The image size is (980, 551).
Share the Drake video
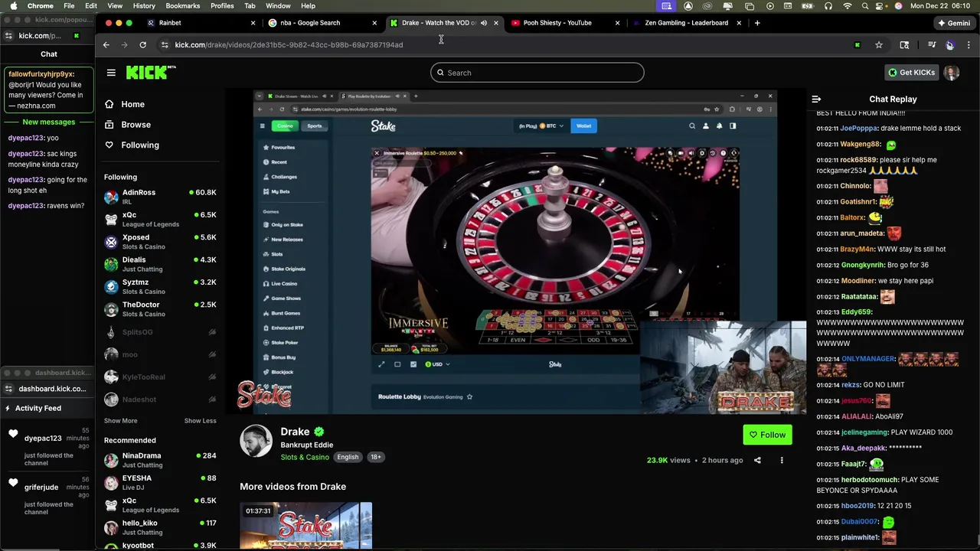[757, 460]
